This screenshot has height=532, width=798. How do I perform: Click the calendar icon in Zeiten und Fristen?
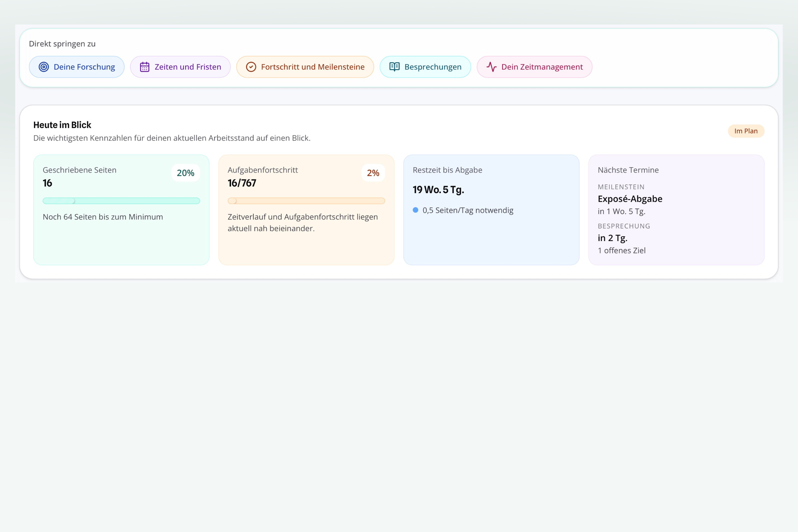[145, 67]
